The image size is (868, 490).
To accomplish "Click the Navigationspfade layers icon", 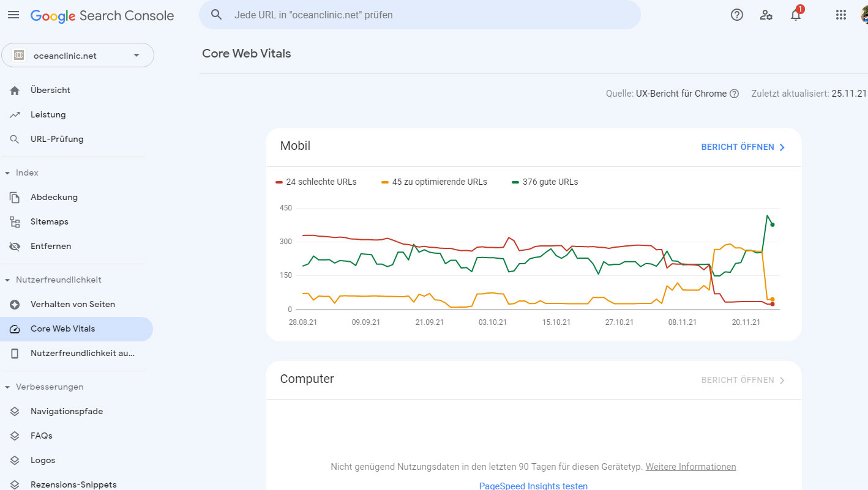I will [x=15, y=411].
